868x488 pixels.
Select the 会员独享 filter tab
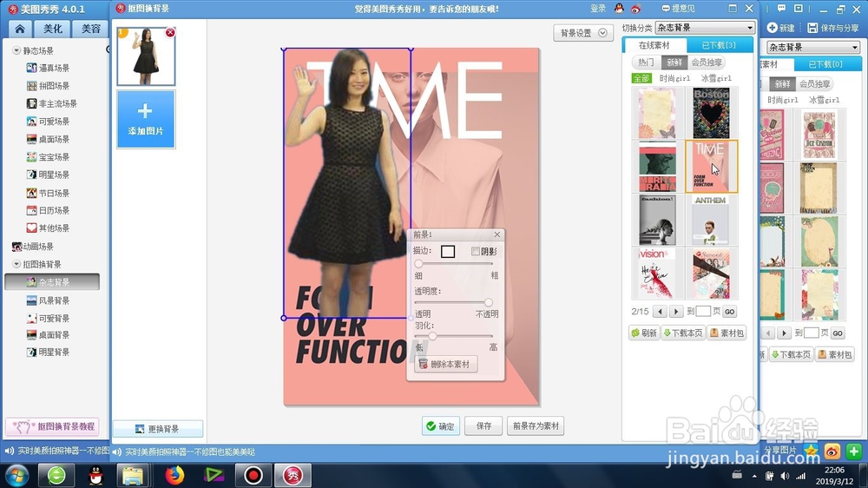tap(707, 63)
